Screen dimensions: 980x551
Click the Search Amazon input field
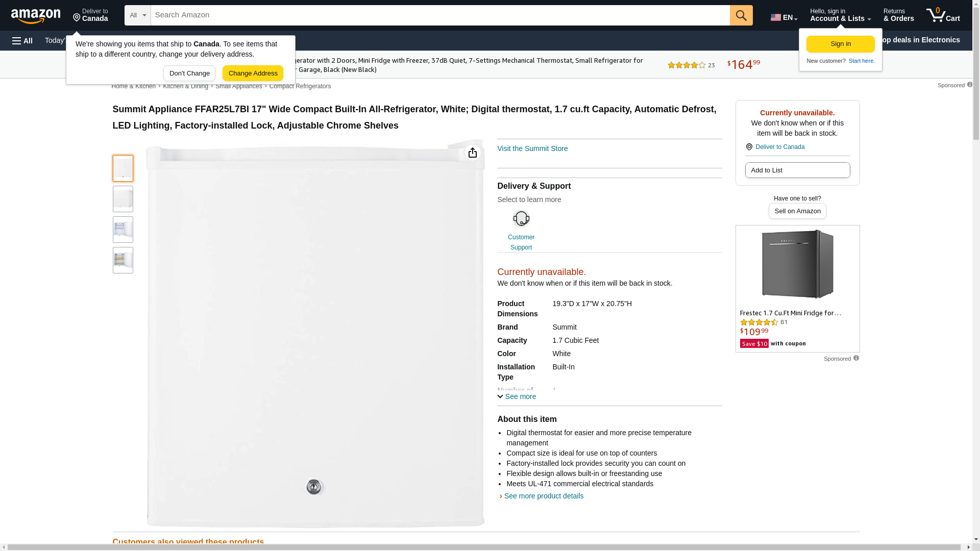(x=440, y=15)
